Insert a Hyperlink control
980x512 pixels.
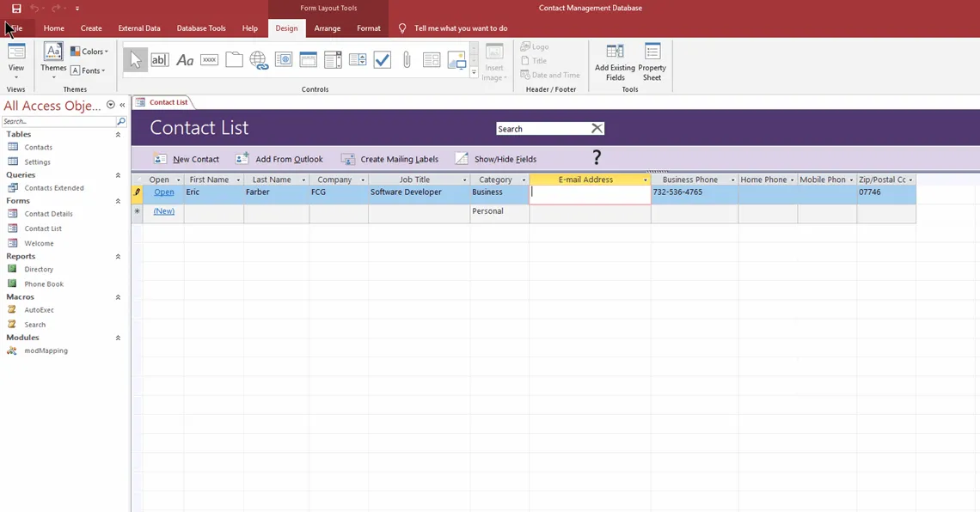pos(259,59)
